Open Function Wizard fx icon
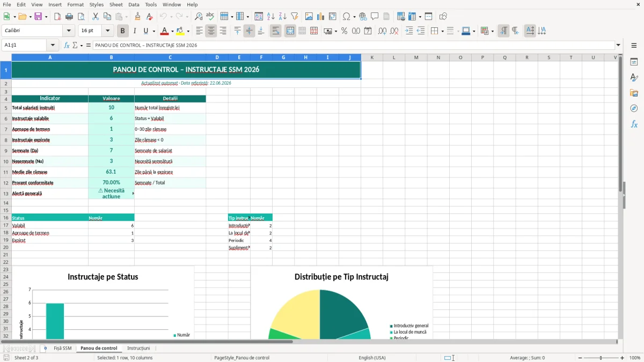This screenshot has width=644, height=362. tap(67, 45)
